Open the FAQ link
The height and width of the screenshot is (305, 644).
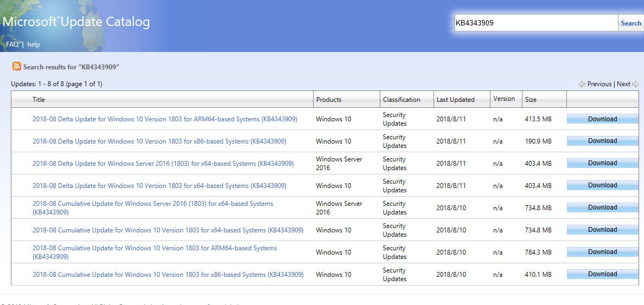pos(12,44)
